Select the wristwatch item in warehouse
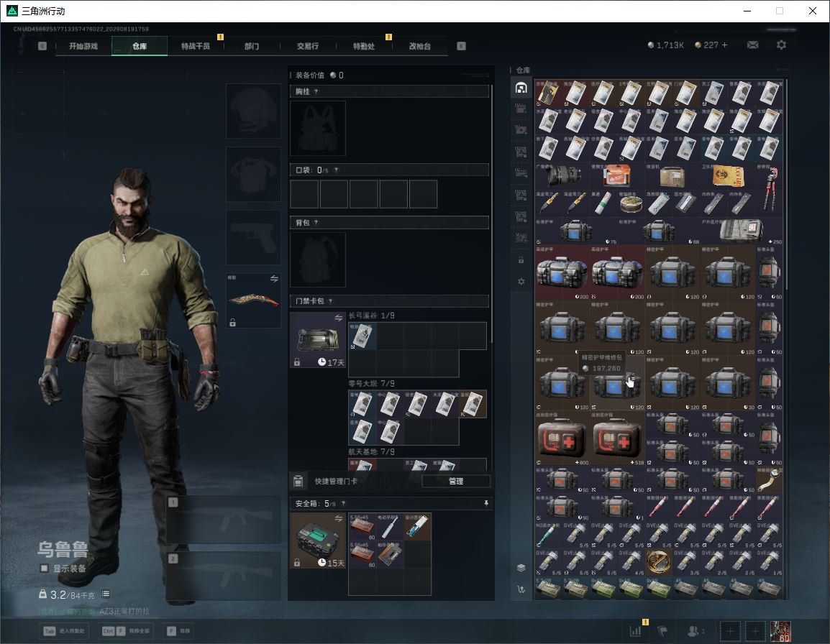Screen dimensions: 830x644 coord(769,479)
